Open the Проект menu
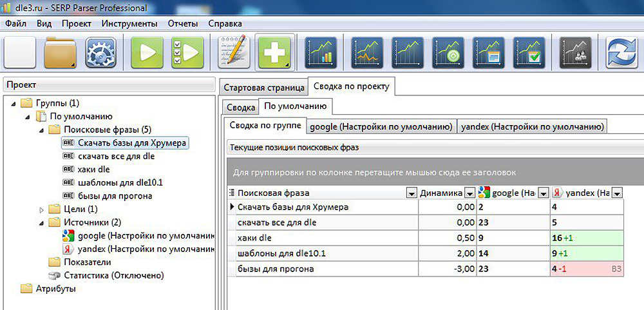Screen dimensions: 644x310 coord(77,23)
